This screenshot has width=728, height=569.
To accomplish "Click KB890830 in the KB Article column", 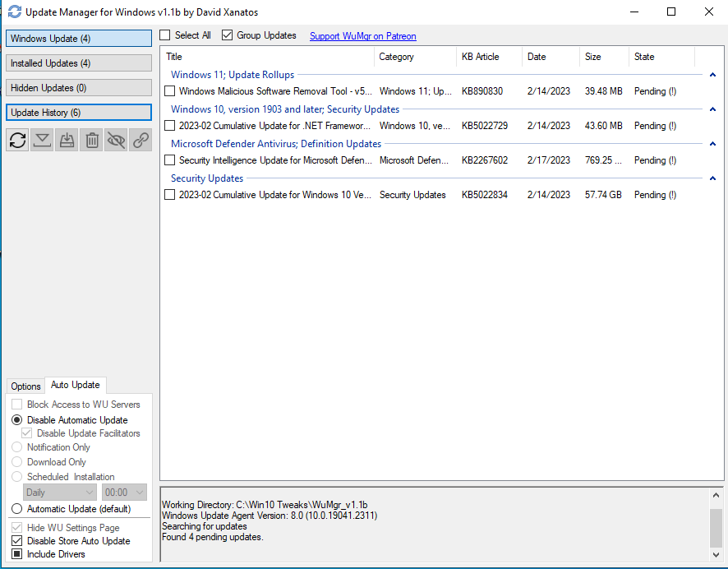I will pyautogui.click(x=482, y=91).
